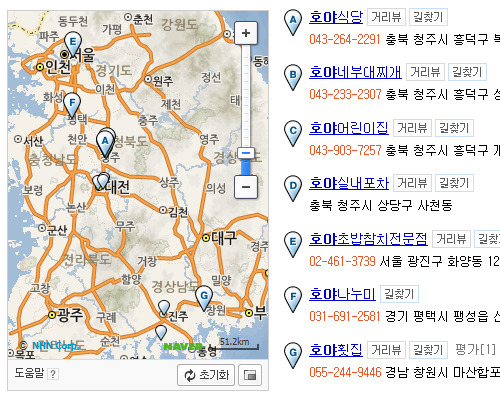Image resolution: width=500 pixels, height=395 pixels.
Task: Open the 호야어린이집 link
Action: click(x=349, y=128)
